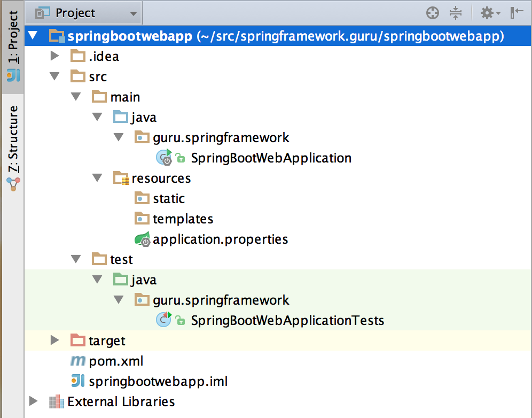
Task: Expand the .idea folder arrow
Action: click(x=54, y=56)
